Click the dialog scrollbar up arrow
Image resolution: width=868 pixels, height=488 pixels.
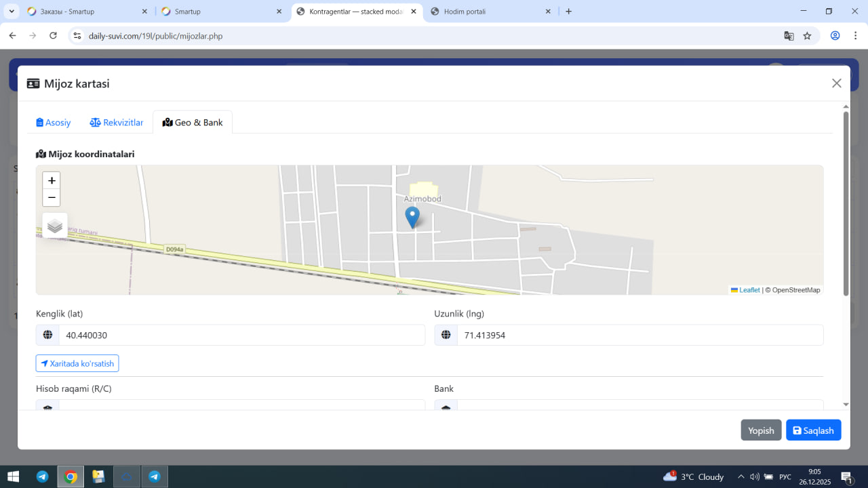click(x=846, y=106)
